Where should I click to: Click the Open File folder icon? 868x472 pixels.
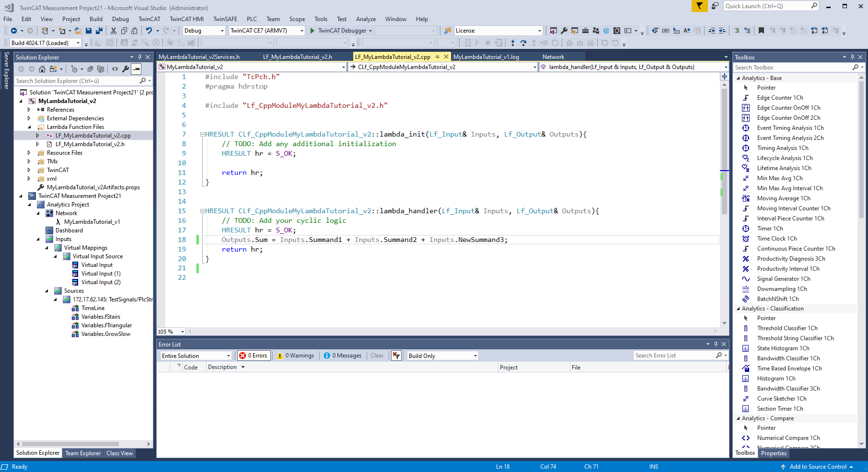click(78, 31)
